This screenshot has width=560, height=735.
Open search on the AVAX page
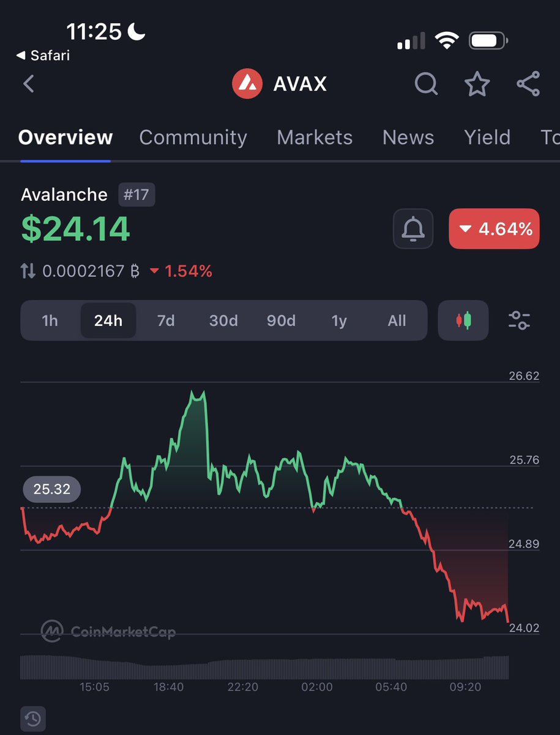pos(426,85)
